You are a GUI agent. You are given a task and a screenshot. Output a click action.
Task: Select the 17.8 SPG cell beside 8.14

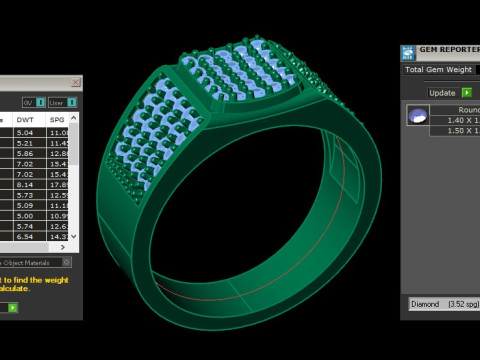[58, 185]
